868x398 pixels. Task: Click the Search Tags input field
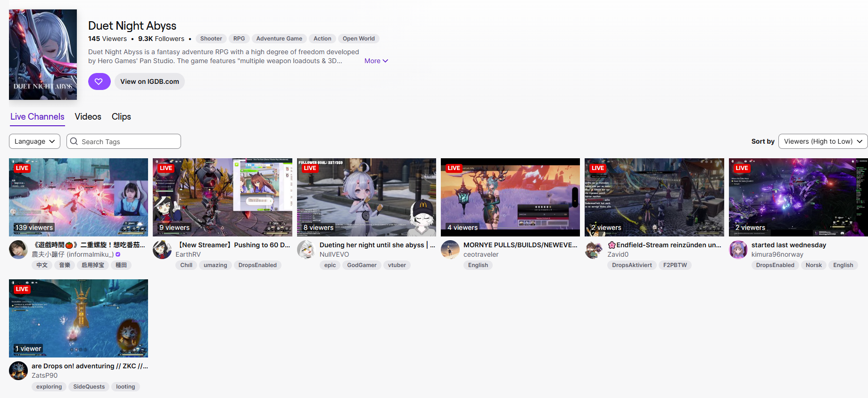click(124, 141)
